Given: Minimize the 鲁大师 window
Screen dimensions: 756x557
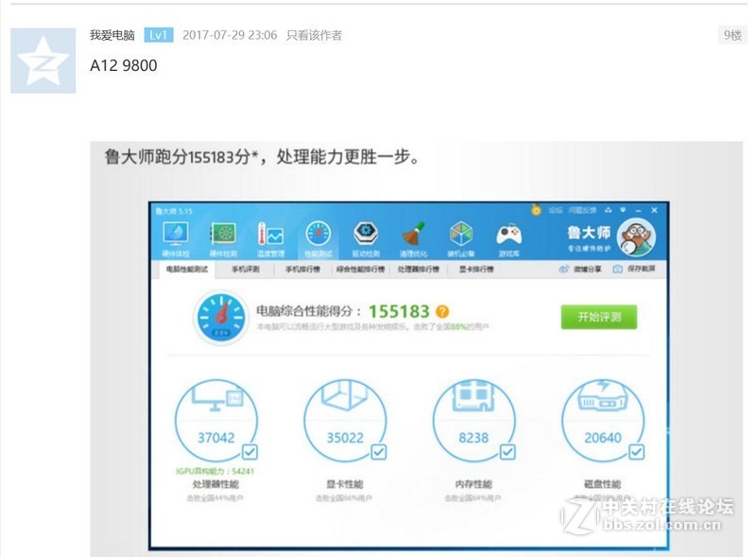Looking at the screenshot, I should [x=639, y=211].
